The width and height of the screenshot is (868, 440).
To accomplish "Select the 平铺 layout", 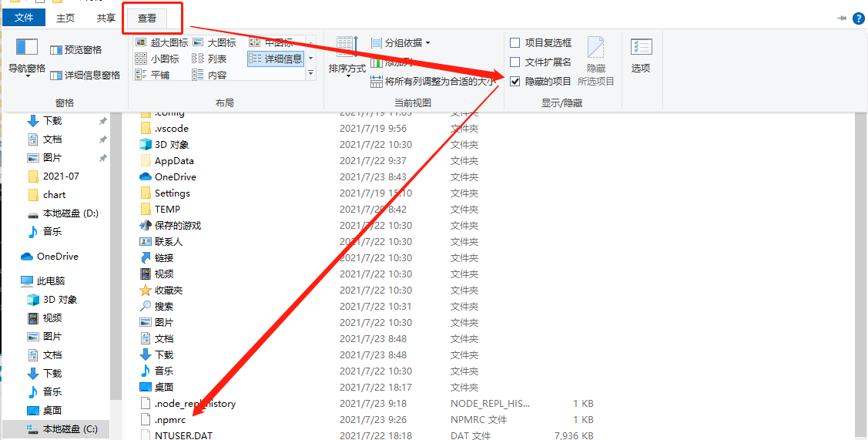I will (152, 75).
